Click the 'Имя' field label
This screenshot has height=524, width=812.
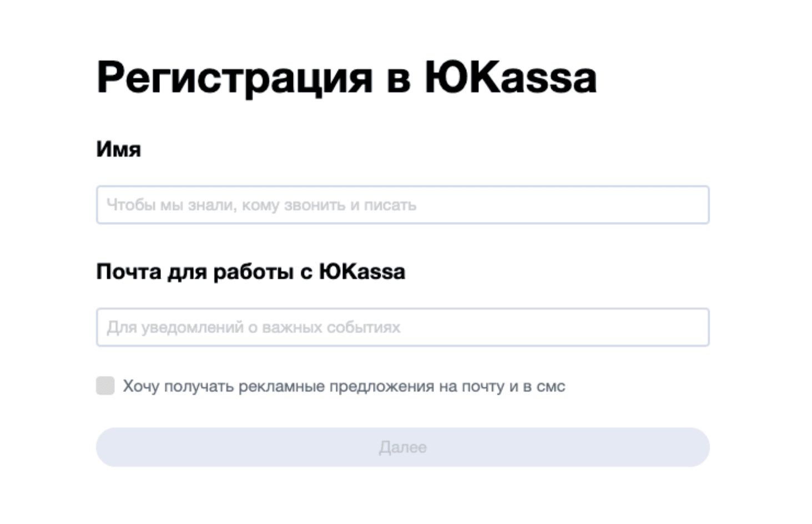pos(118,149)
